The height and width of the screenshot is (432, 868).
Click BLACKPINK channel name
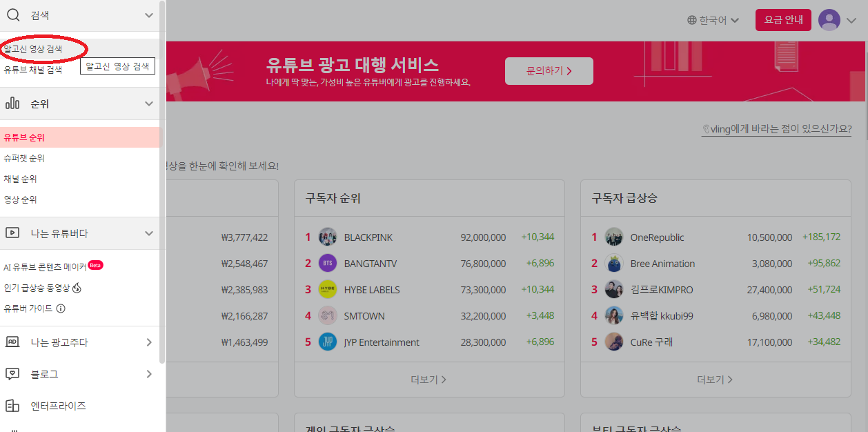point(368,237)
